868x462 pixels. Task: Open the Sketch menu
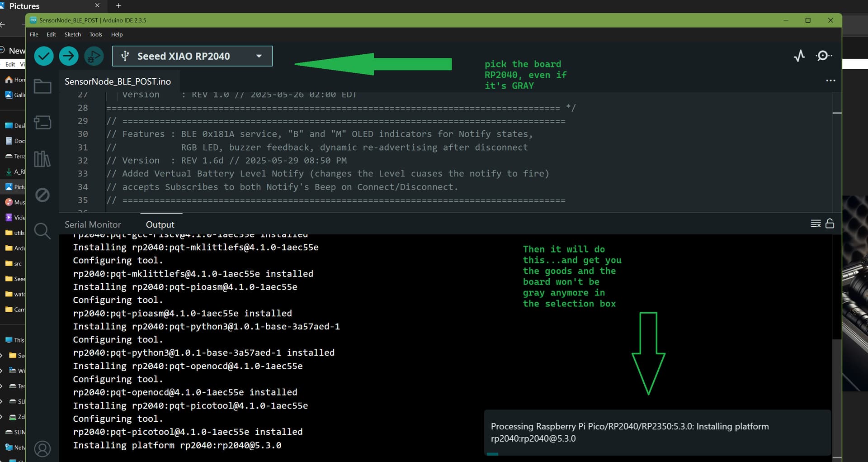(x=72, y=34)
